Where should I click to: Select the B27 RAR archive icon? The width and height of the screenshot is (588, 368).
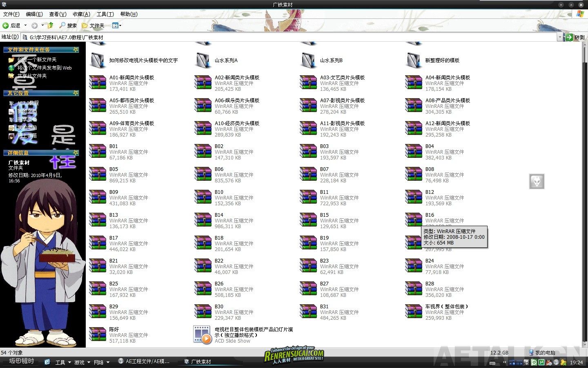(308, 288)
